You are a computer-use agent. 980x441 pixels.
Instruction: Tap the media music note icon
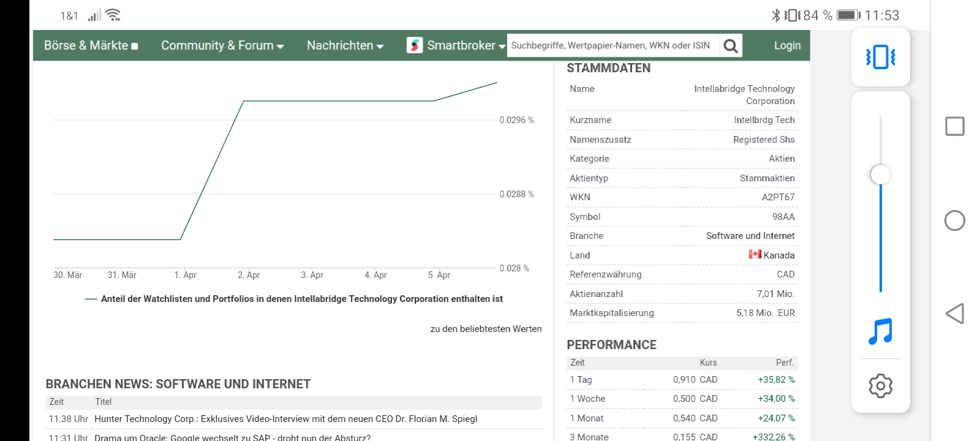[x=880, y=331]
